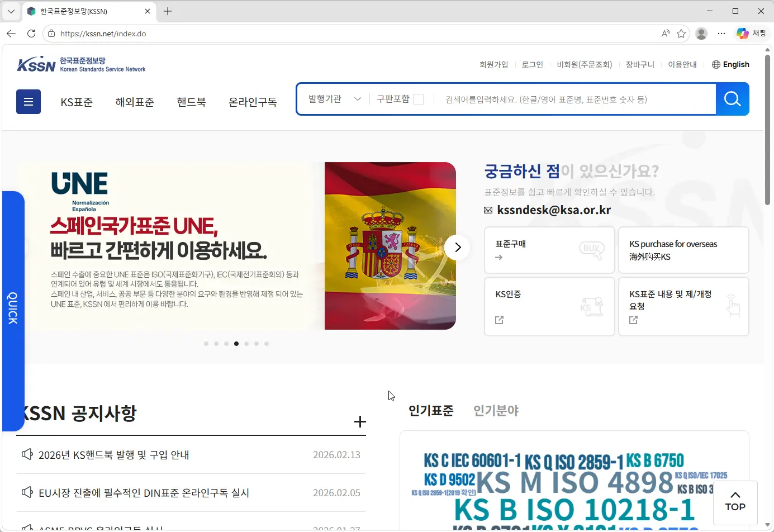Click KS C IEC 60601-1 in word cloud

click(x=472, y=461)
